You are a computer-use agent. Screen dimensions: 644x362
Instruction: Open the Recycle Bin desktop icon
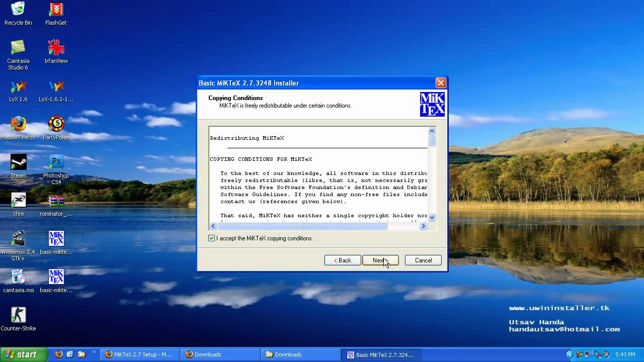(18, 14)
